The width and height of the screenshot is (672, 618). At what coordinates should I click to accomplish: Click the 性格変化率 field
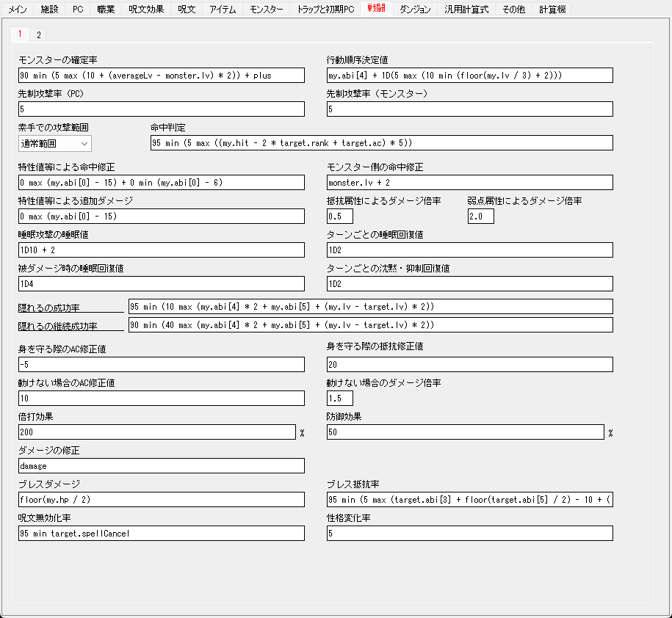tap(470, 533)
